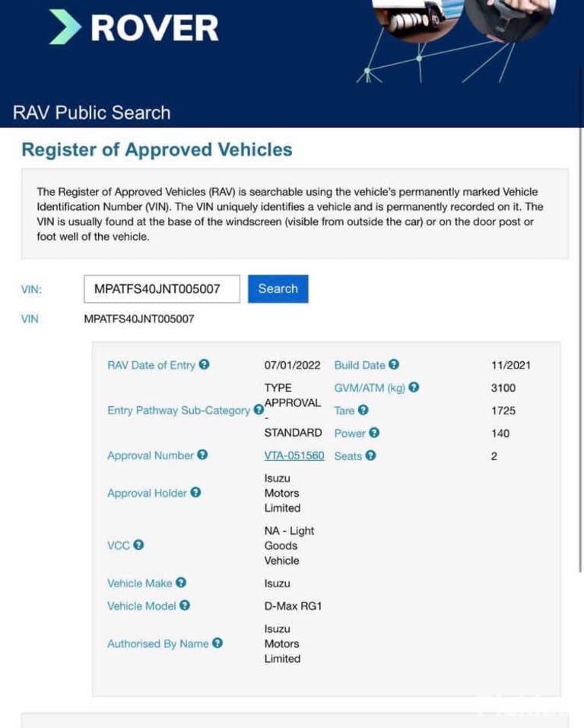
Task: Select the TYPE APPROVAL - STANDARD value
Action: coord(293,410)
